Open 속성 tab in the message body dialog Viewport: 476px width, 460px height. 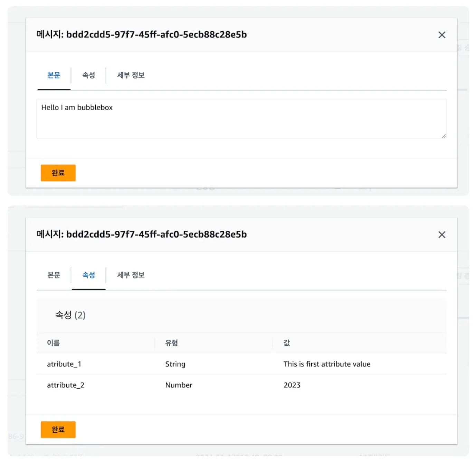(88, 75)
